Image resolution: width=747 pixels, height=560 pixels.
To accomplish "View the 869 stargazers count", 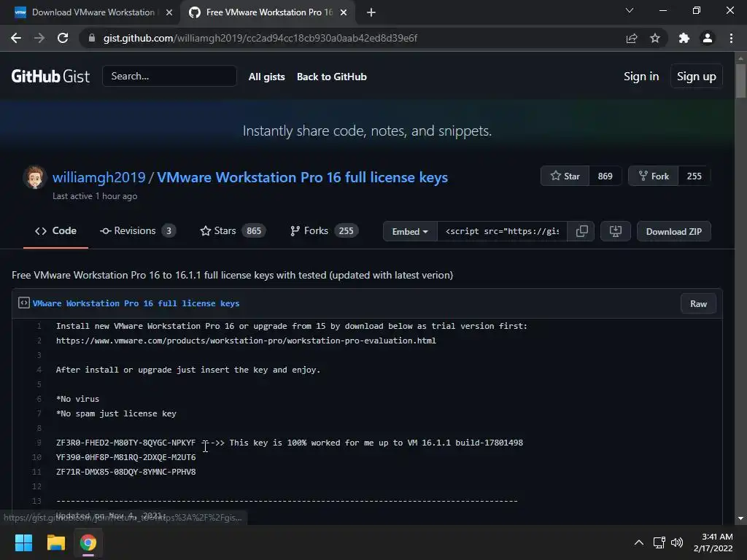I will 605,176.
